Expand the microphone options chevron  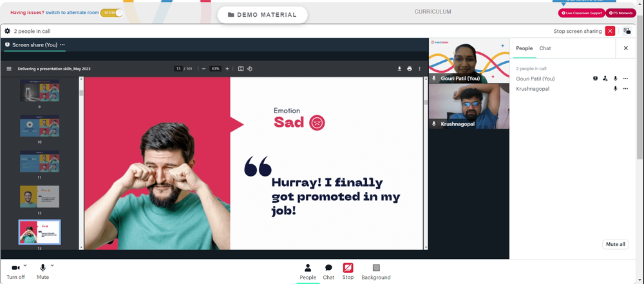pos(52,265)
